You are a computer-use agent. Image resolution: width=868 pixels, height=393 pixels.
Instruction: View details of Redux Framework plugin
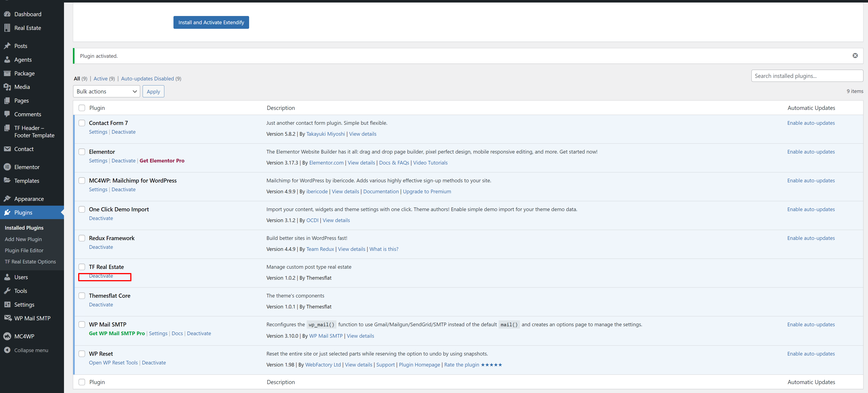(351, 249)
